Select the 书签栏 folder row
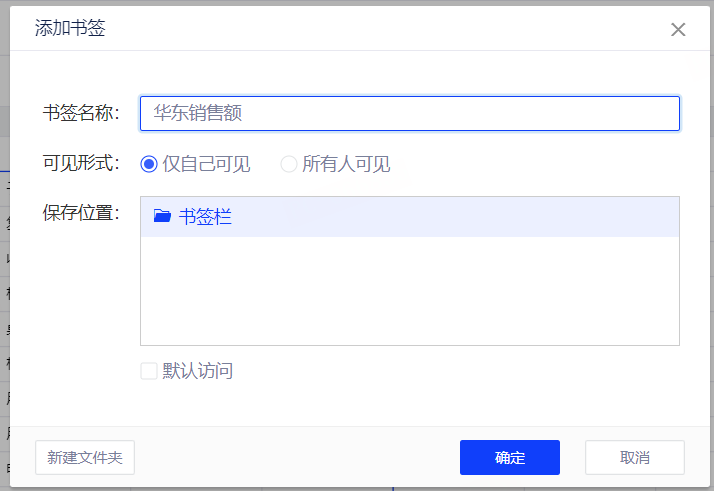714x491 pixels. [x=410, y=216]
